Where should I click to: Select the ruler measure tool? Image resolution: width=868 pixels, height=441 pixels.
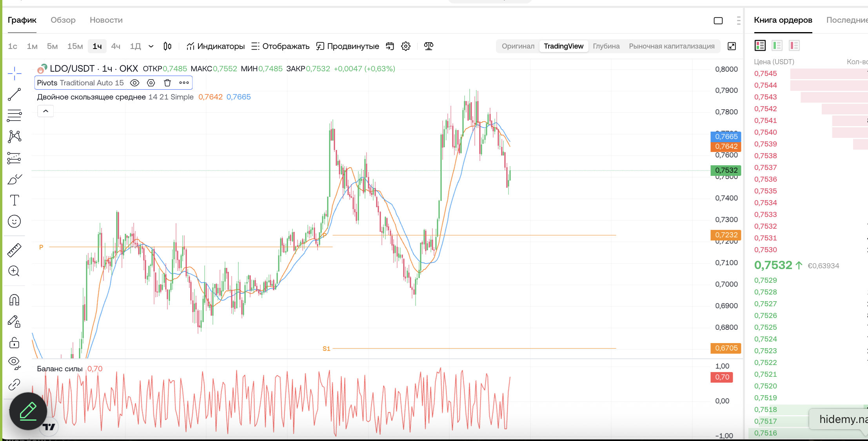point(15,250)
